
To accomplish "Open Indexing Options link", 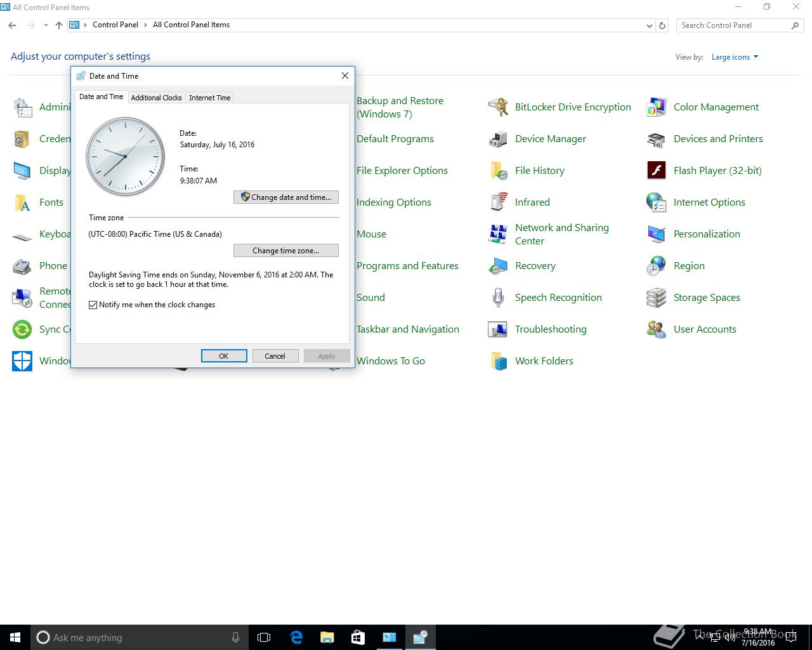I will coord(394,202).
